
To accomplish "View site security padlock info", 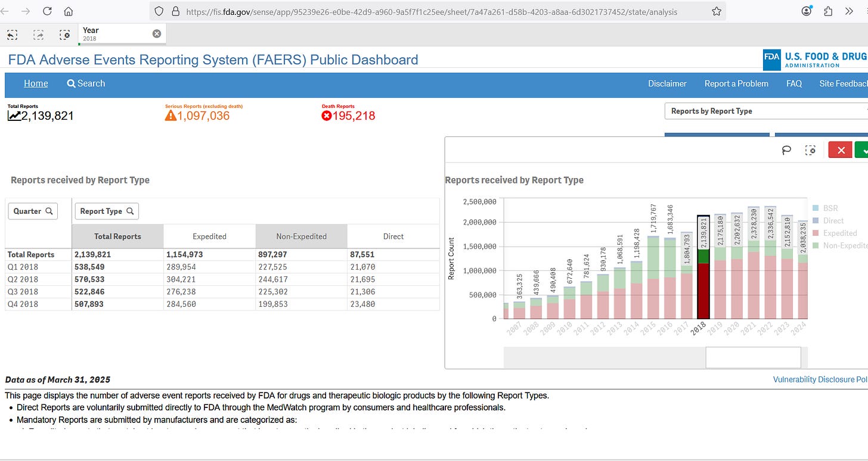I will pos(175,11).
